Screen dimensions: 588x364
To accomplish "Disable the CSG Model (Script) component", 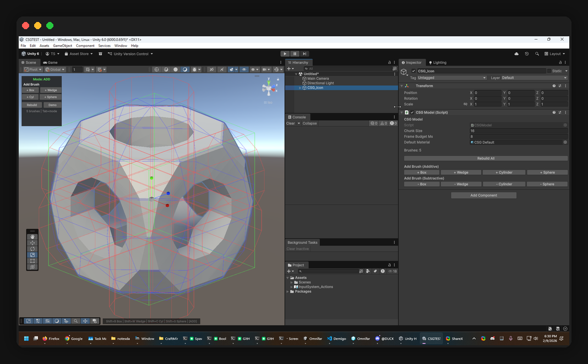I will point(411,112).
